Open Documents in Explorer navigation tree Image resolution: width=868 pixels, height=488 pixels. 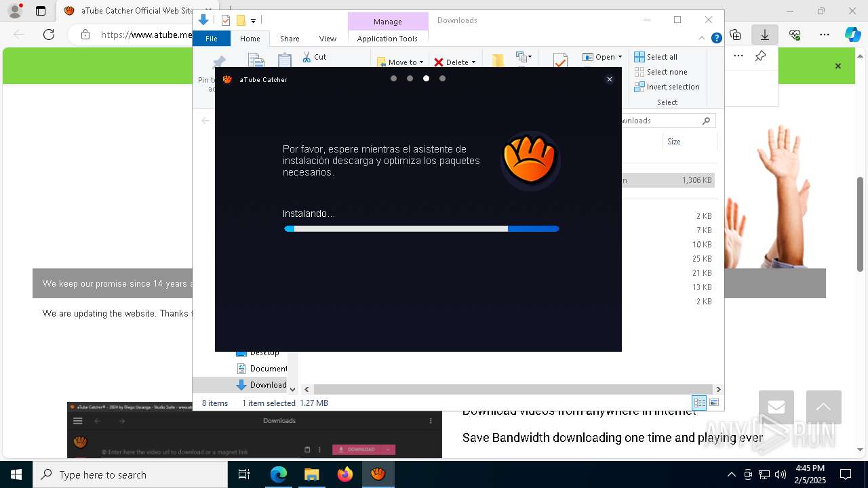click(262, 369)
